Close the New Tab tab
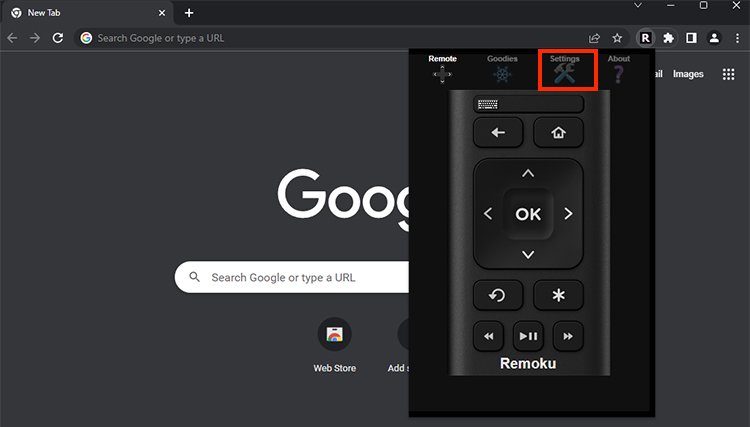This screenshot has height=427, width=750. pyautogui.click(x=162, y=13)
